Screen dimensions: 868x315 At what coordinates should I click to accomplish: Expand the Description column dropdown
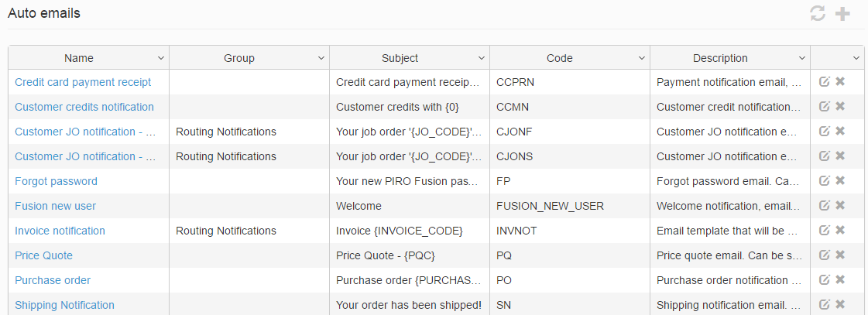pos(802,58)
